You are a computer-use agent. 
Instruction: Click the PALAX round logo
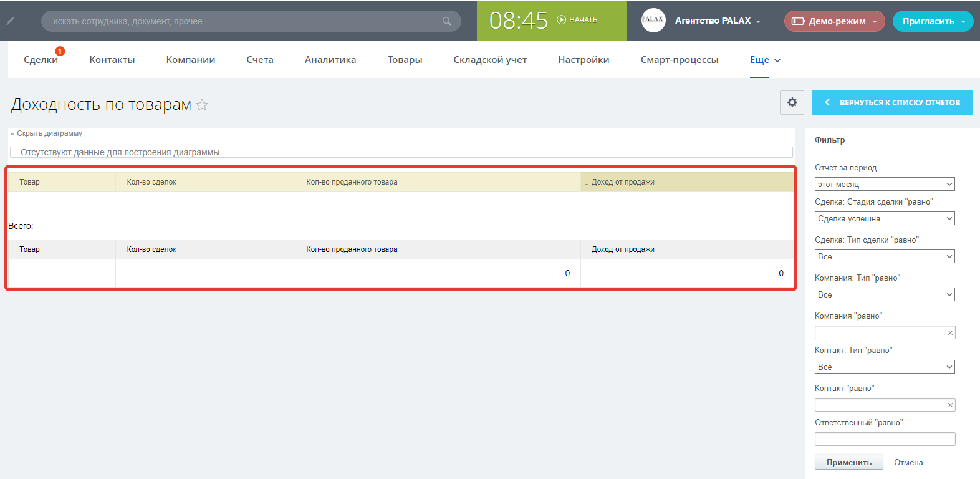(x=653, y=20)
